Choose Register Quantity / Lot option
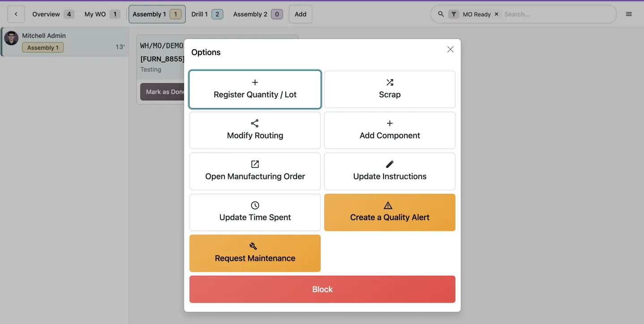 (255, 89)
